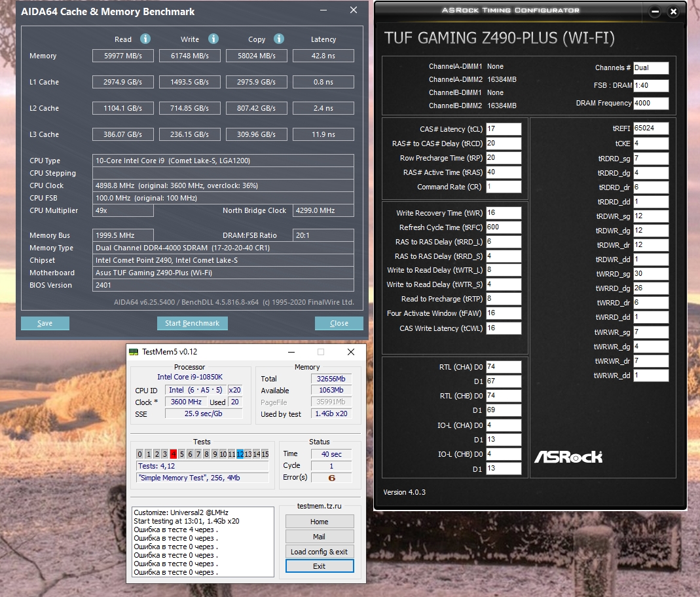Click the Copy info icon in AIDA64
The width and height of the screenshot is (700, 597).
[279, 39]
